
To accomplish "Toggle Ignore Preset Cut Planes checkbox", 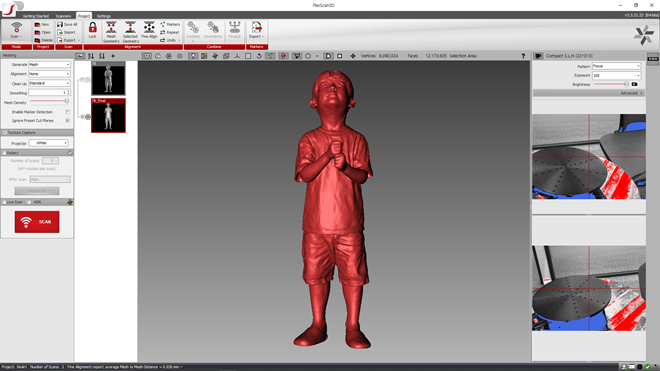I will [68, 120].
